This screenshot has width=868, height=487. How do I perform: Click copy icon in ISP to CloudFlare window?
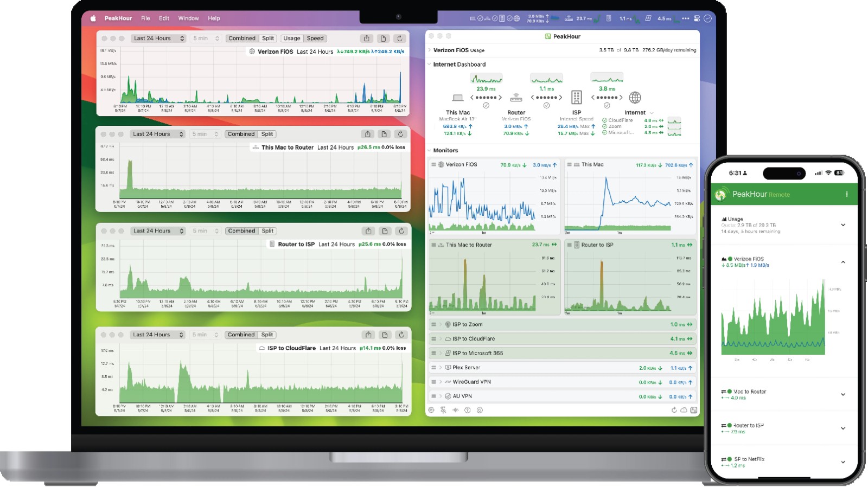click(385, 335)
